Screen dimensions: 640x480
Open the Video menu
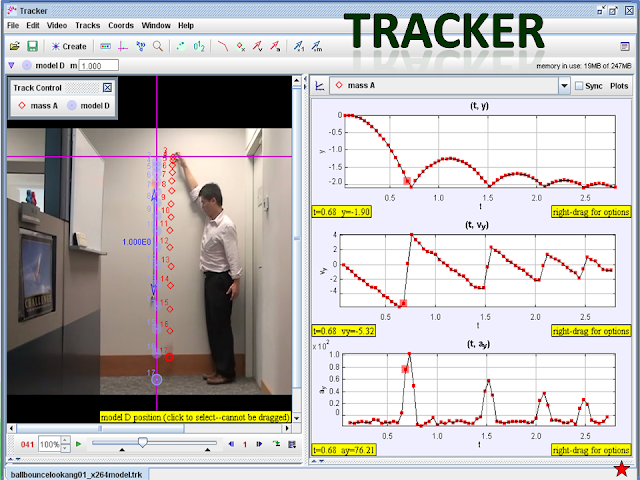pos(57,26)
